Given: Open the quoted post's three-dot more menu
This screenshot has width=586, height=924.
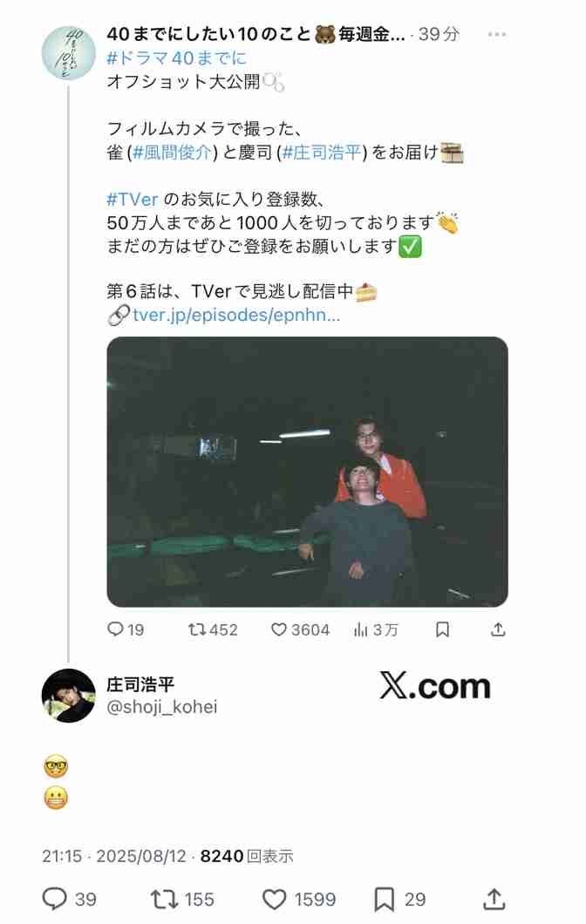Looking at the screenshot, I should coord(496,35).
